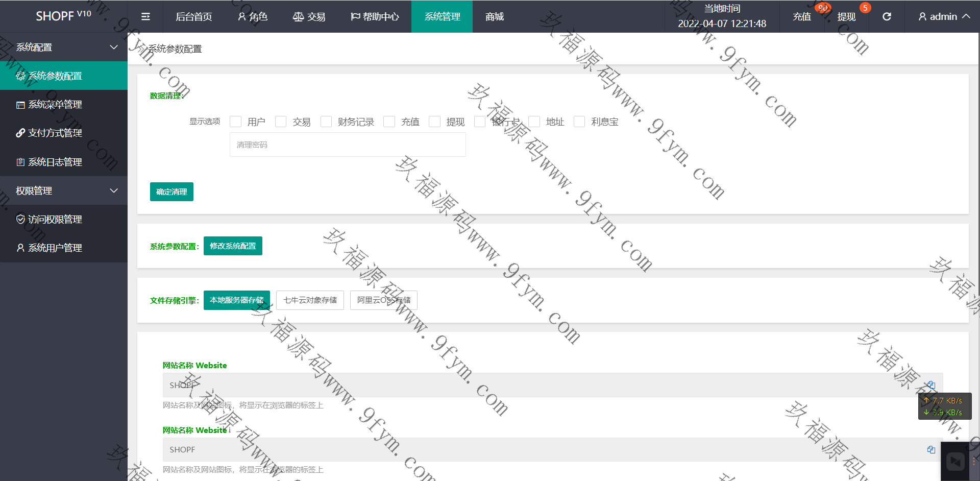Focus the 清理密码 input field

[x=348, y=145]
